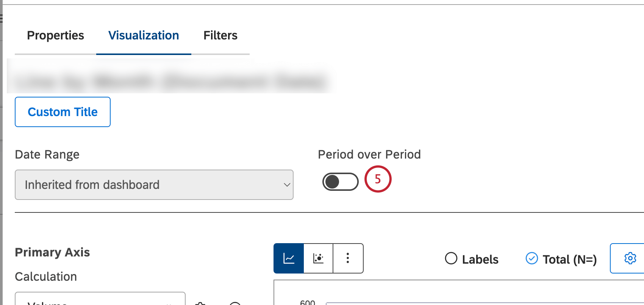Click the Total (N=) label
Image resolution: width=644 pixels, height=305 pixels.
(570, 259)
